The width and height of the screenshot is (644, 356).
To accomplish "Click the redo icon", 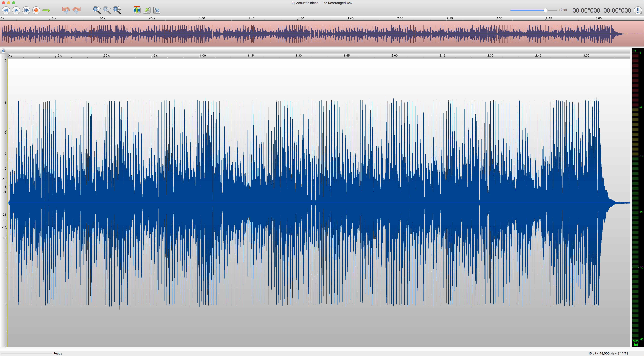I will (x=76, y=10).
